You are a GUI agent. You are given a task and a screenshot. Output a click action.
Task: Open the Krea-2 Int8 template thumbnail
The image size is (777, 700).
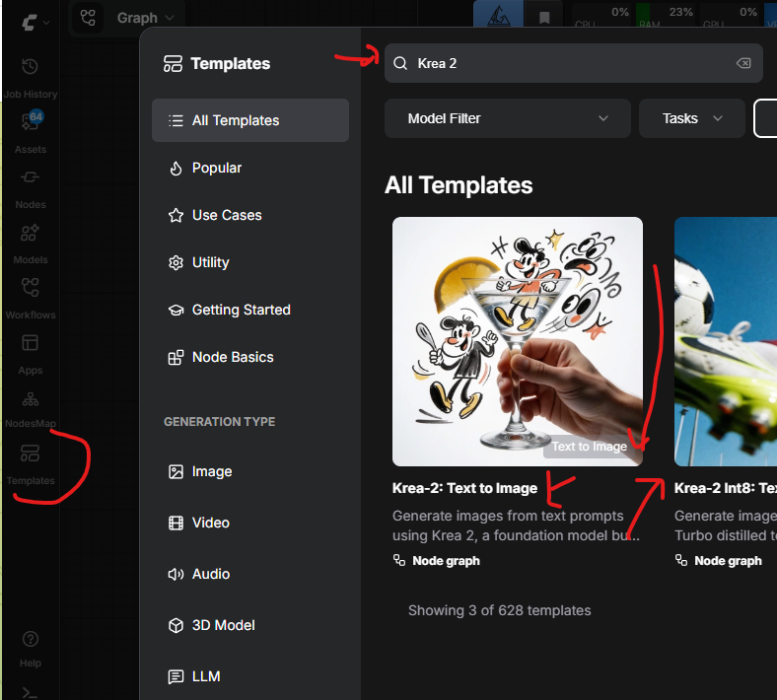(726, 341)
